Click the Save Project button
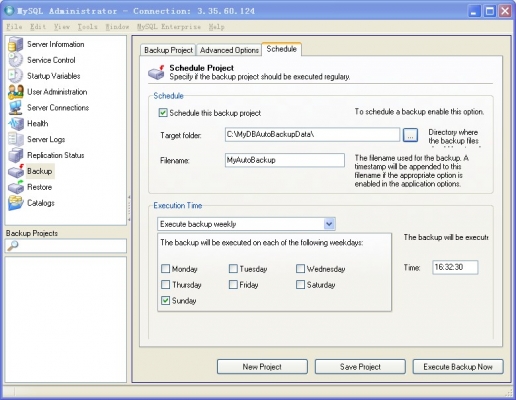The image size is (516, 400). pos(360,367)
